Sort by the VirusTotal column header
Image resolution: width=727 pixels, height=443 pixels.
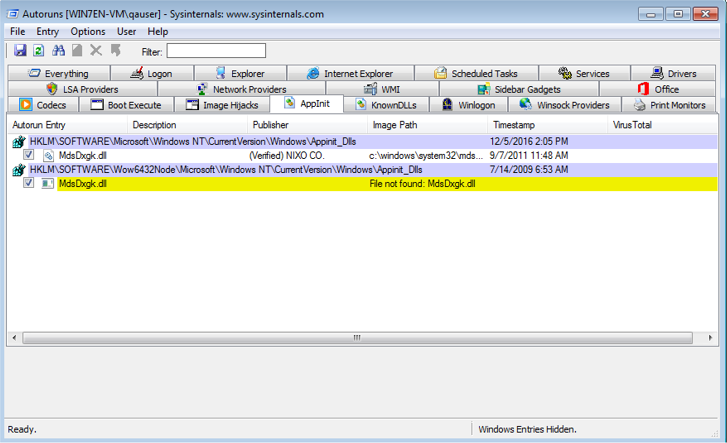pos(663,125)
